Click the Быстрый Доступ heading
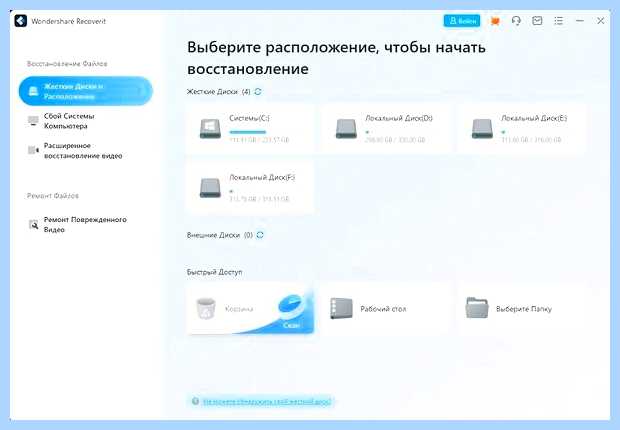The height and width of the screenshot is (430, 620). [214, 272]
